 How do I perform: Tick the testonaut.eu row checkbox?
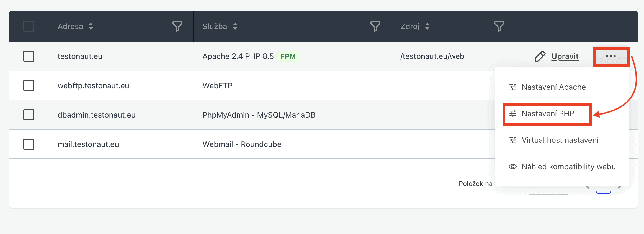(x=29, y=56)
